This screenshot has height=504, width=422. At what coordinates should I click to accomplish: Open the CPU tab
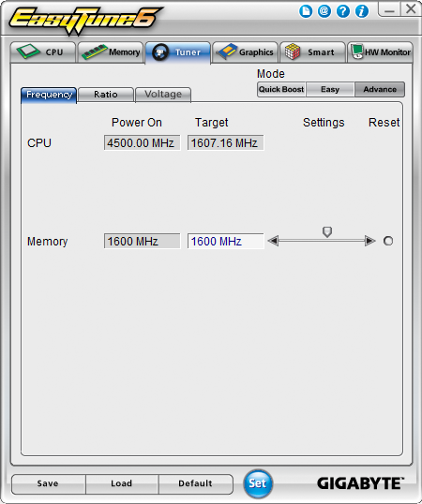(43, 52)
